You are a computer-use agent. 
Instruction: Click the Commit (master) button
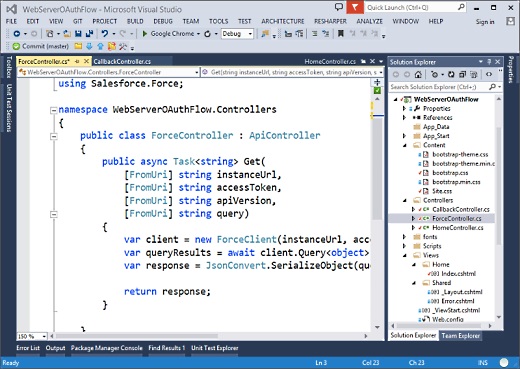pos(41,46)
